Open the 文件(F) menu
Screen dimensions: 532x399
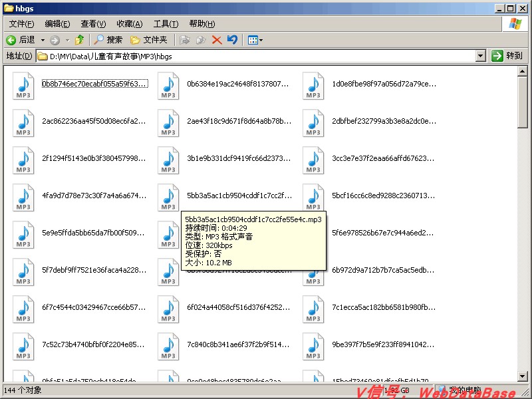point(22,24)
